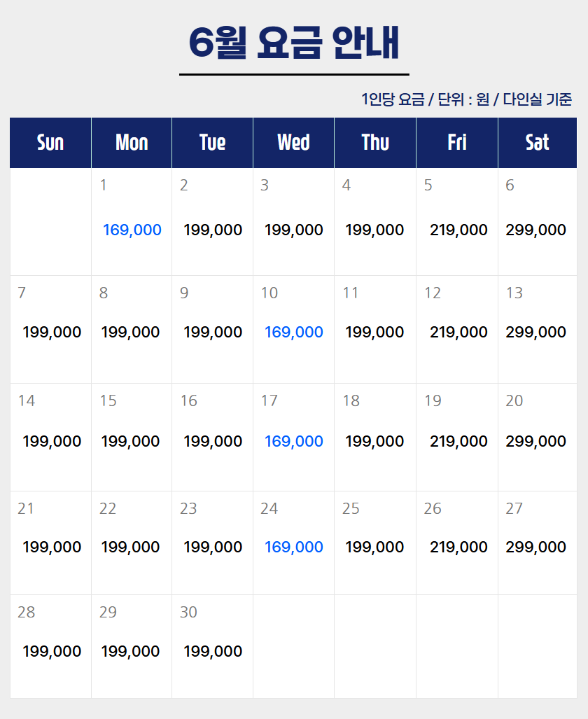The width and height of the screenshot is (588, 719).
Task: Click the date number 22 in the calendar
Action: pyautogui.click(x=108, y=508)
